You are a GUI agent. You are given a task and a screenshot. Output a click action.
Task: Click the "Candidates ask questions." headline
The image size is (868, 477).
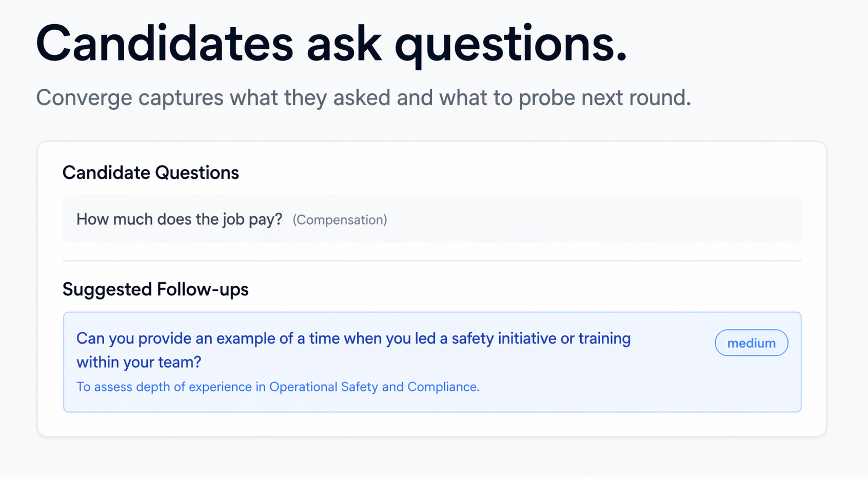(x=331, y=45)
